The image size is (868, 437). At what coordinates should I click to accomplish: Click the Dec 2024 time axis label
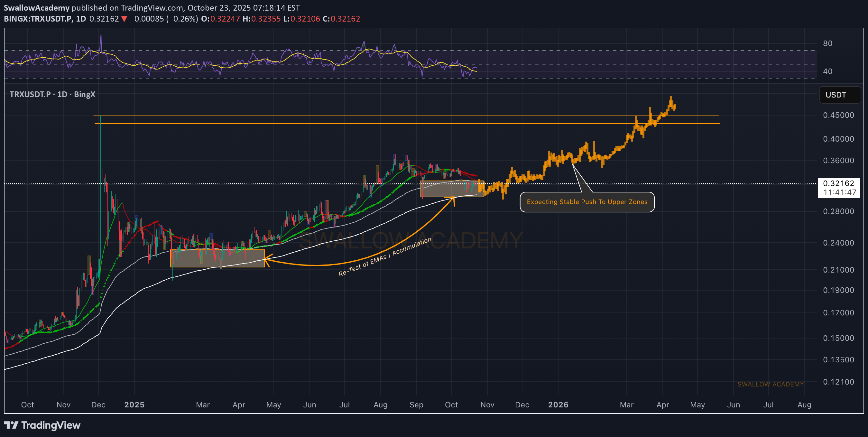click(x=98, y=404)
